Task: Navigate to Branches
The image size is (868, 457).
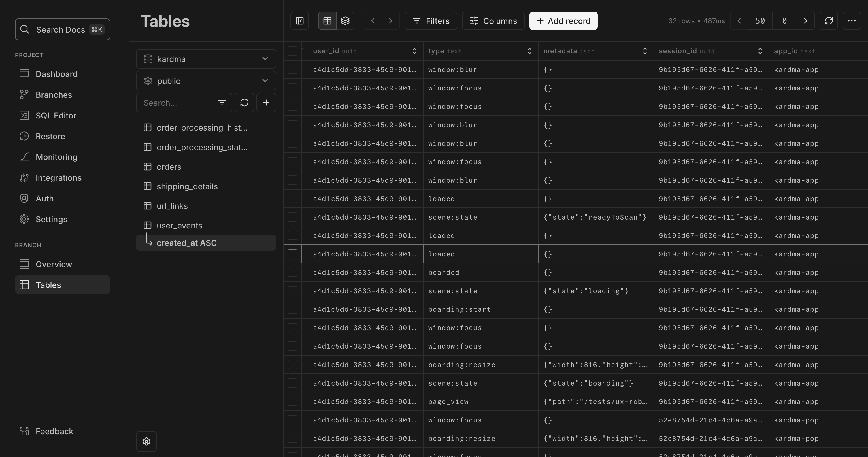Action: (54, 95)
